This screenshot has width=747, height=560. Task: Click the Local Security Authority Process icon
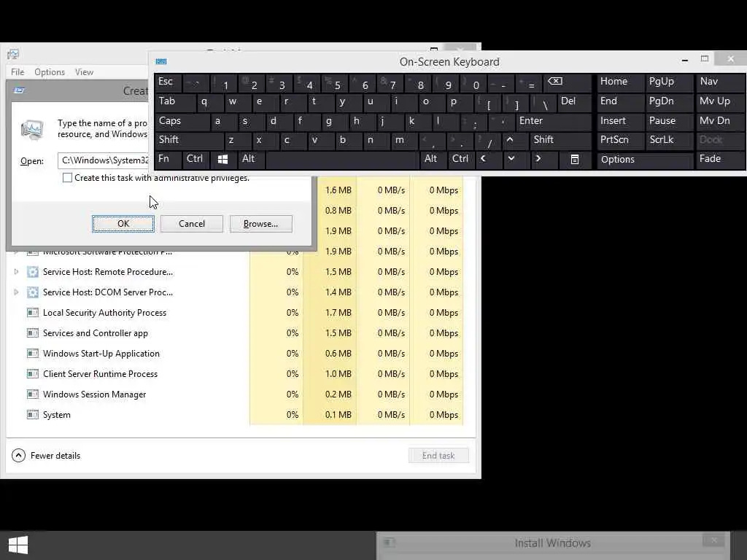[32, 312]
